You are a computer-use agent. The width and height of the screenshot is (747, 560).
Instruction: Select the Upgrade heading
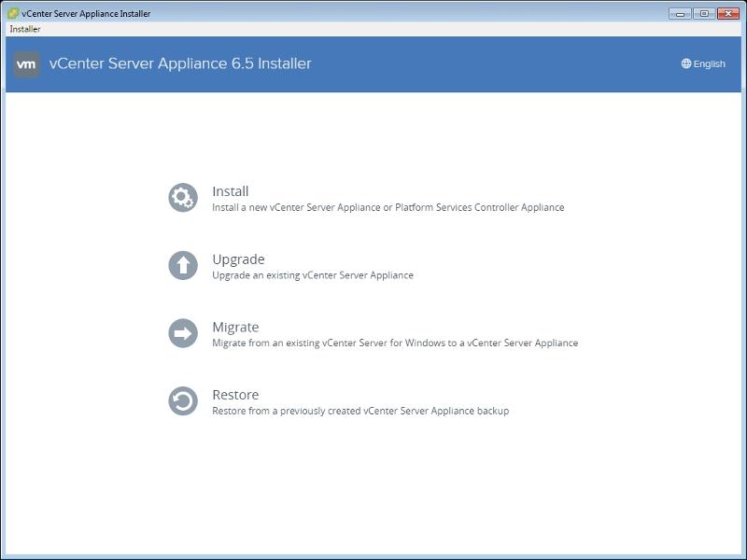(x=238, y=259)
